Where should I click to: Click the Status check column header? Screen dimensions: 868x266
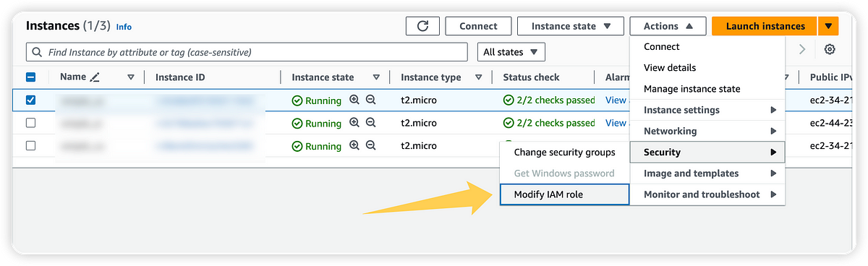532,77
